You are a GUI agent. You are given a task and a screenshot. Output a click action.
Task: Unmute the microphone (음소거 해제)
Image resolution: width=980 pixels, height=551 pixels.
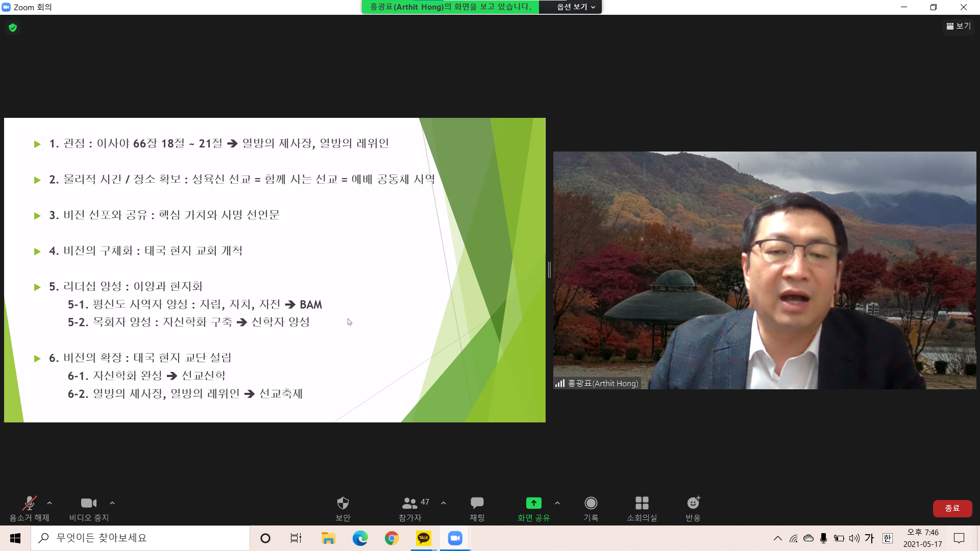coord(29,508)
